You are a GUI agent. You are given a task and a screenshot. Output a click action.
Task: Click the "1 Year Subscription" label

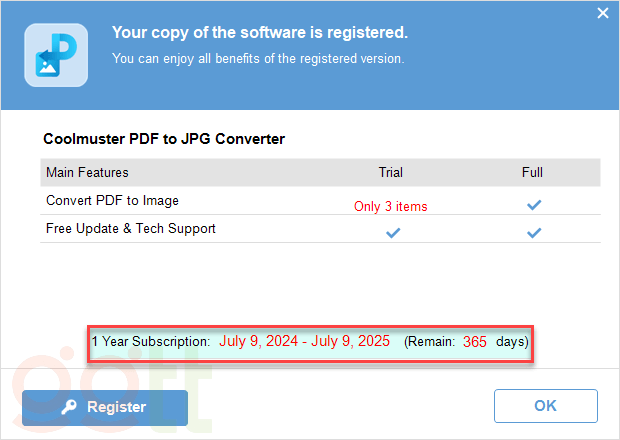tap(151, 342)
